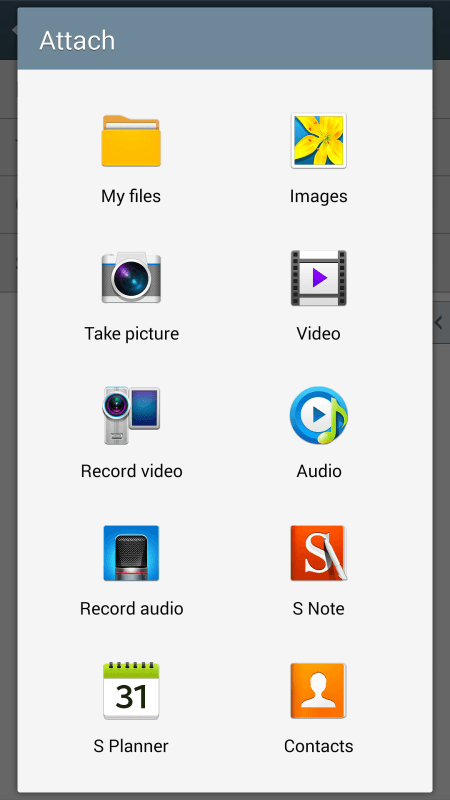This screenshot has height=800, width=450.
Task: Tap the Take picture camera icon
Action: click(131, 278)
